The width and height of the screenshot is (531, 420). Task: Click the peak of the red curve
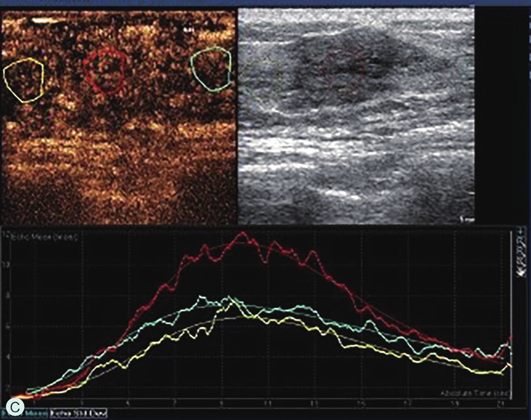click(243, 233)
